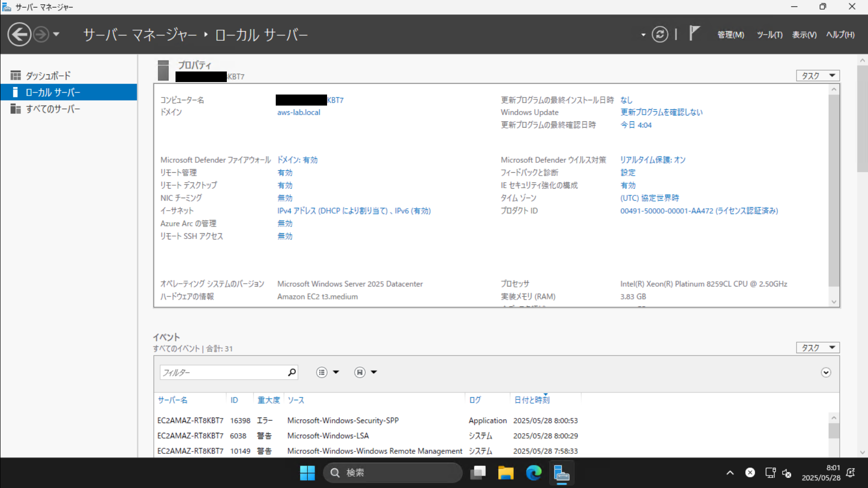Click (UTC) 協定世界時 time zone link

click(x=649, y=198)
